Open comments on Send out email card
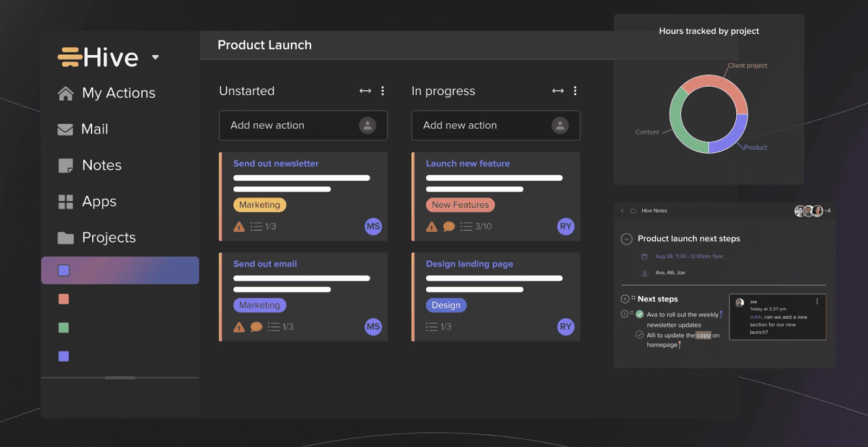This screenshot has width=868, height=447. [257, 327]
